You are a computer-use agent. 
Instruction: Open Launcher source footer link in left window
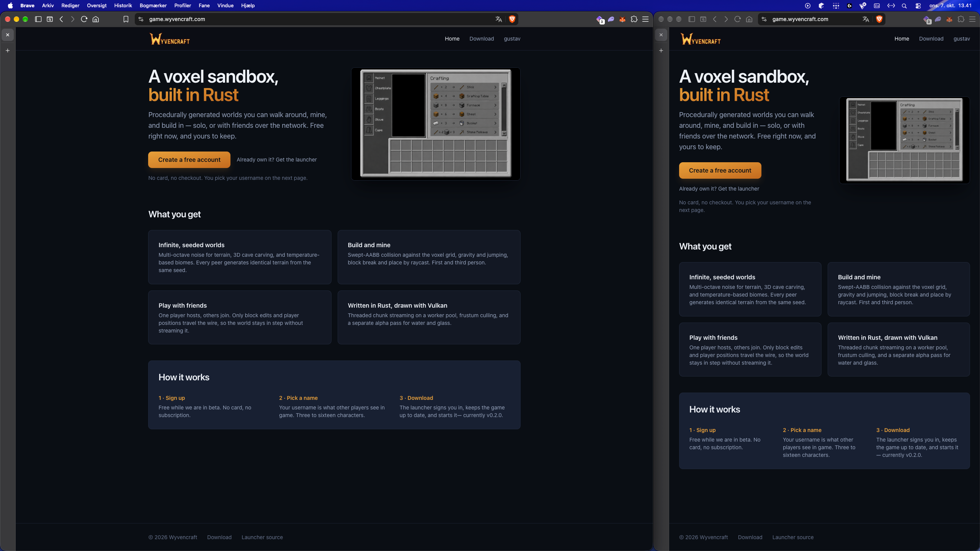click(x=262, y=537)
